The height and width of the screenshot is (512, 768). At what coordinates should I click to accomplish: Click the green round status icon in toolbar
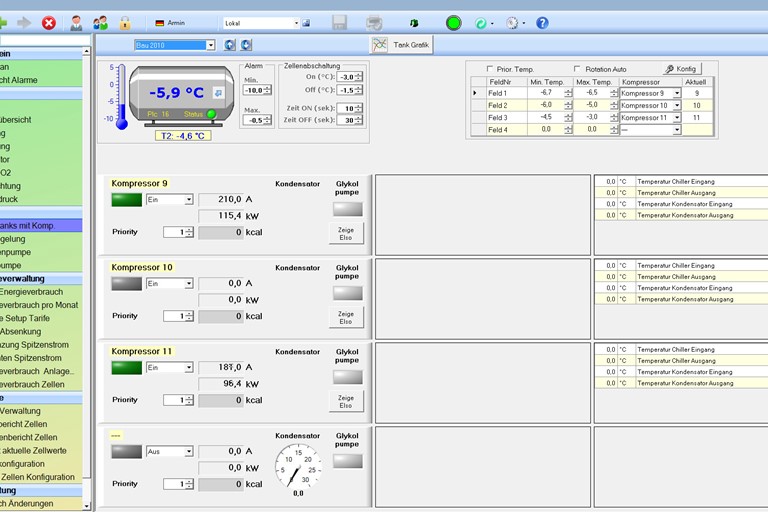453,22
